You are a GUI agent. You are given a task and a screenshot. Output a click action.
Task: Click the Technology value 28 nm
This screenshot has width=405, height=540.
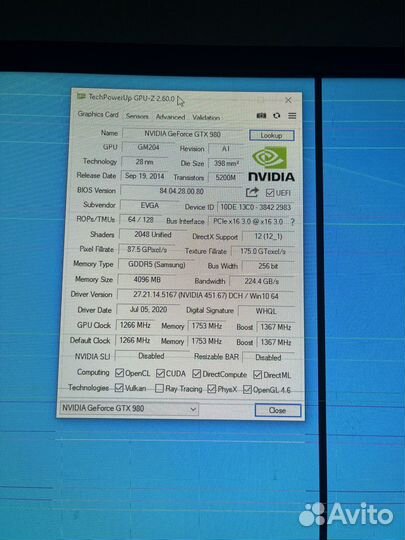[x=144, y=162]
